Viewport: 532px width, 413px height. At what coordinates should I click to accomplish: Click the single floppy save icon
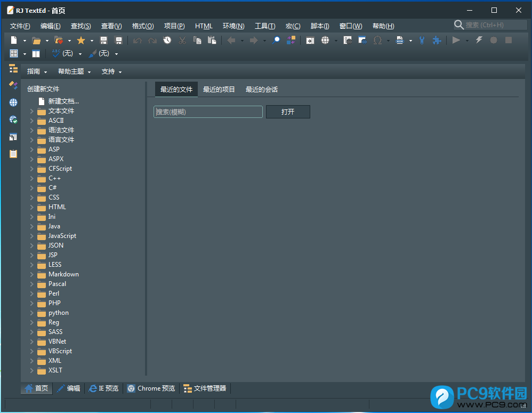(x=103, y=40)
